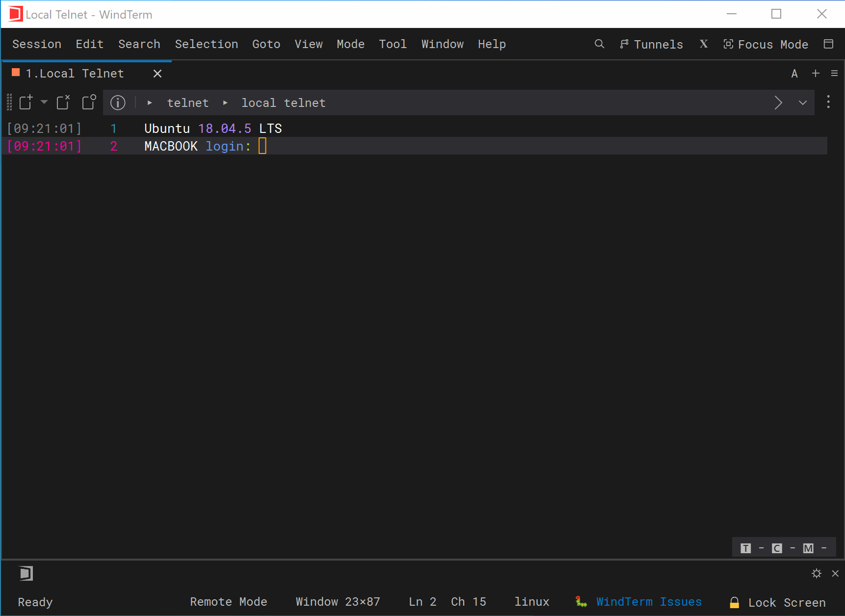This screenshot has width=845, height=616.
Task: Click the duplicate session icon
Action: coord(89,102)
